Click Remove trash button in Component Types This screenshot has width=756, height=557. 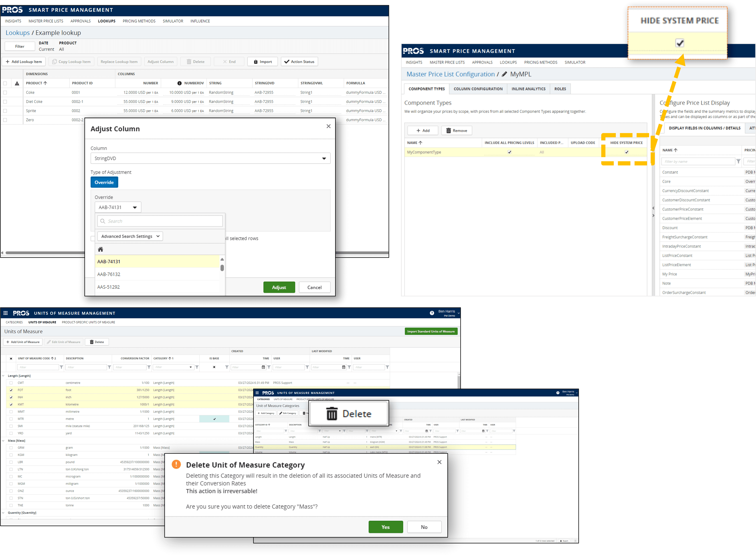click(456, 131)
